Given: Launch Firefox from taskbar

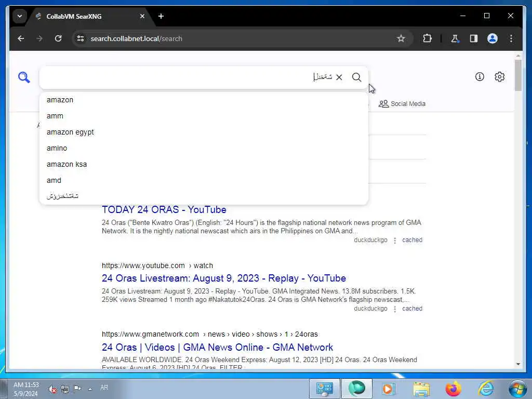Looking at the screenshot, I should (453, 389).
